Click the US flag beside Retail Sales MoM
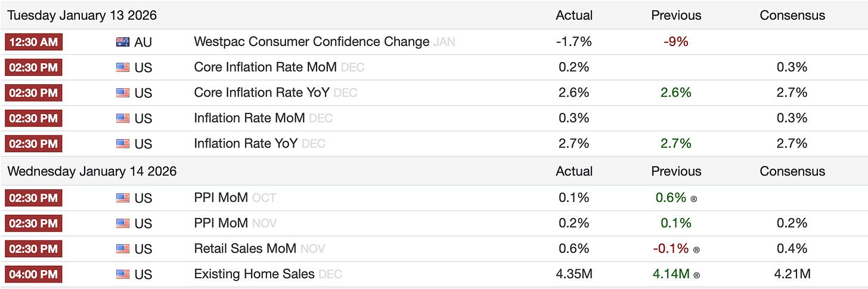Viewport: 868px width, 289px height. [x=123, y=249]
